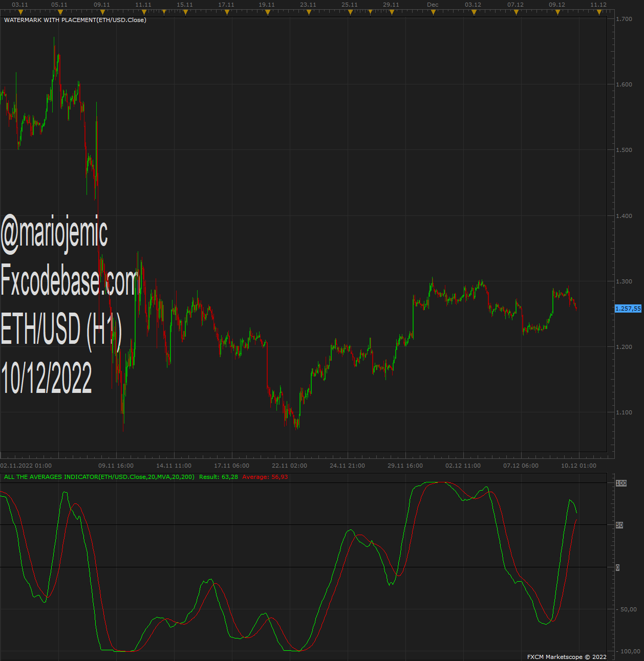
Task: Click the yellow marker under 19.11
Action: (267, 12)
